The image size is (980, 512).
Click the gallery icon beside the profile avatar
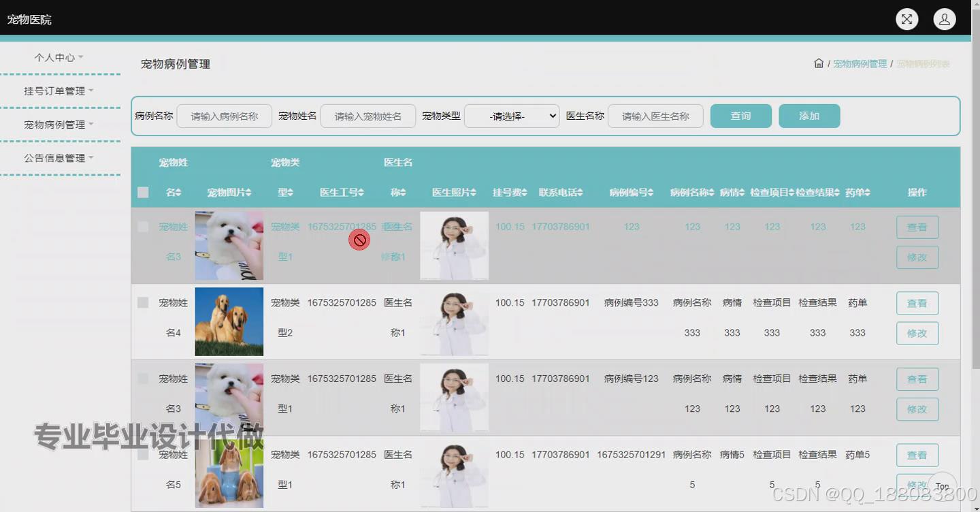(906, 18)
